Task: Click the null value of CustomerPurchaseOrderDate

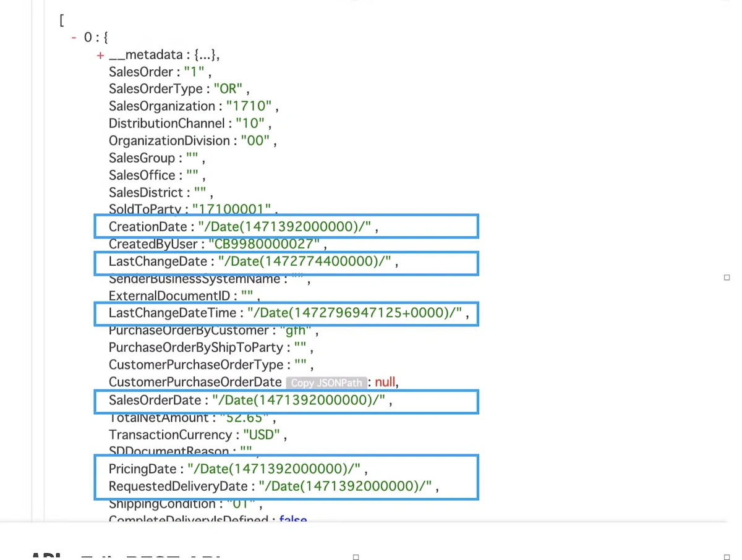Action: [x=385, y=383]
